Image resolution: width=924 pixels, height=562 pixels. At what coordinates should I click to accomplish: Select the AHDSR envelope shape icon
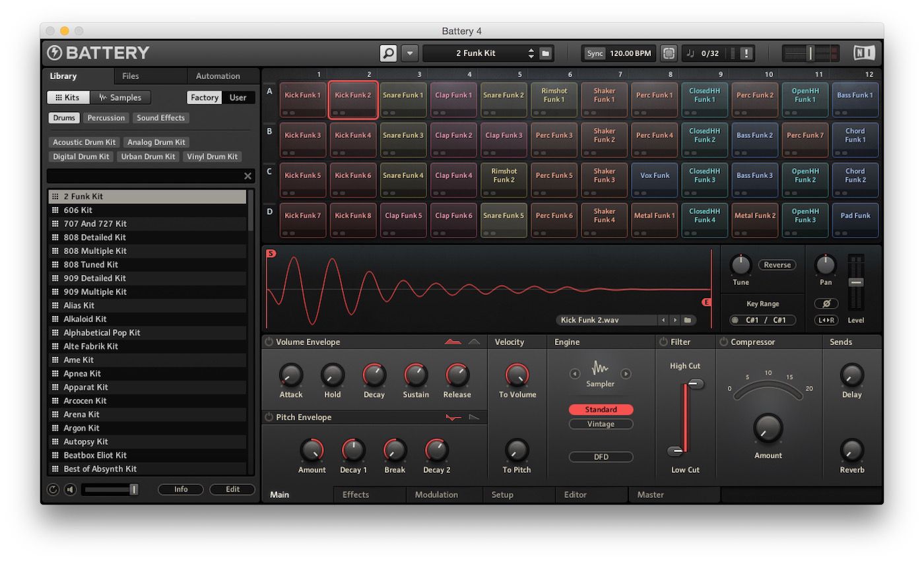[x=453, y=342]
